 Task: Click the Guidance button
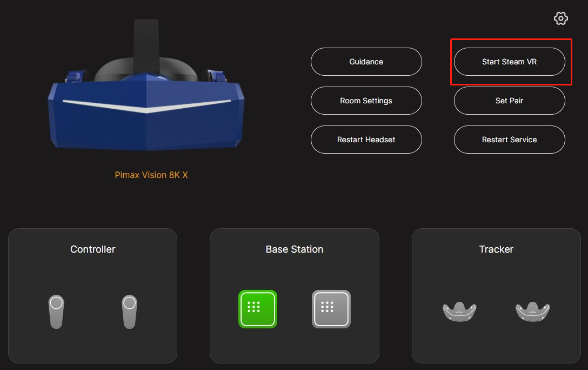pos(366,62)
